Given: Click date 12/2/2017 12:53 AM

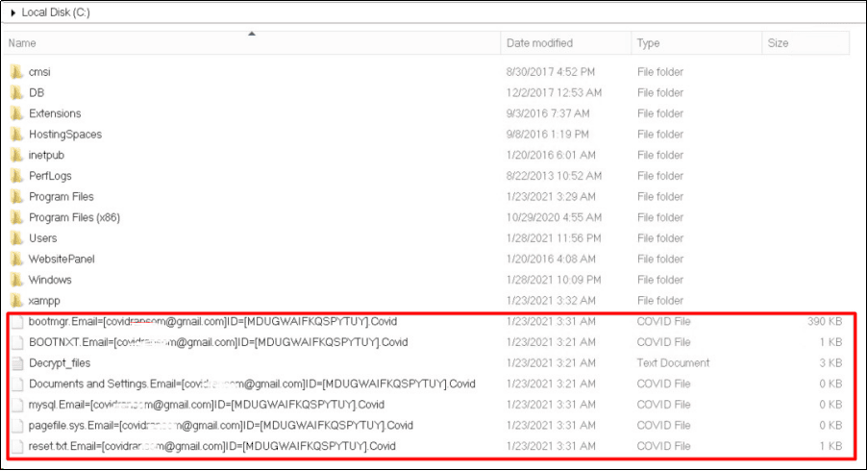Looking at the screenshot, I should (x=554, y=92).
